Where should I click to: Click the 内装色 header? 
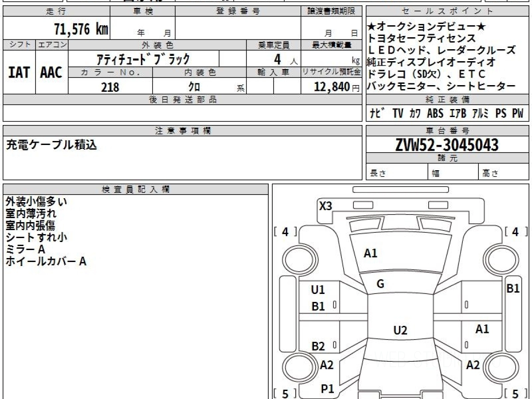199,72
